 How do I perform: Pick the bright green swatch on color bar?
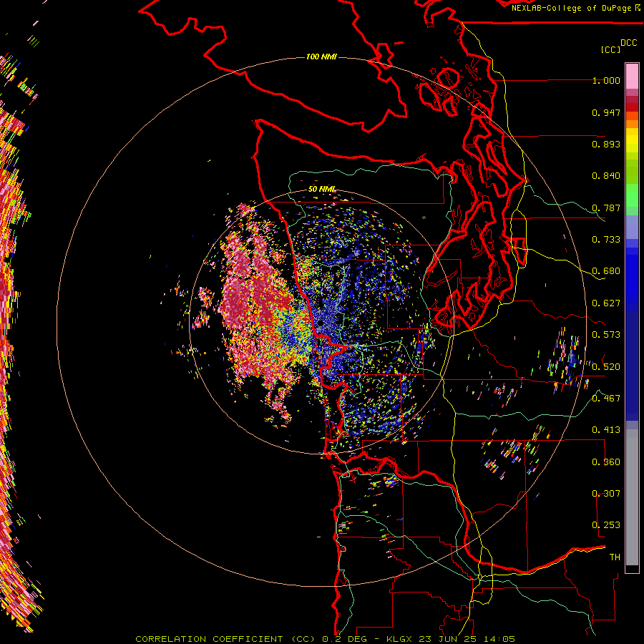pos(632,195)
